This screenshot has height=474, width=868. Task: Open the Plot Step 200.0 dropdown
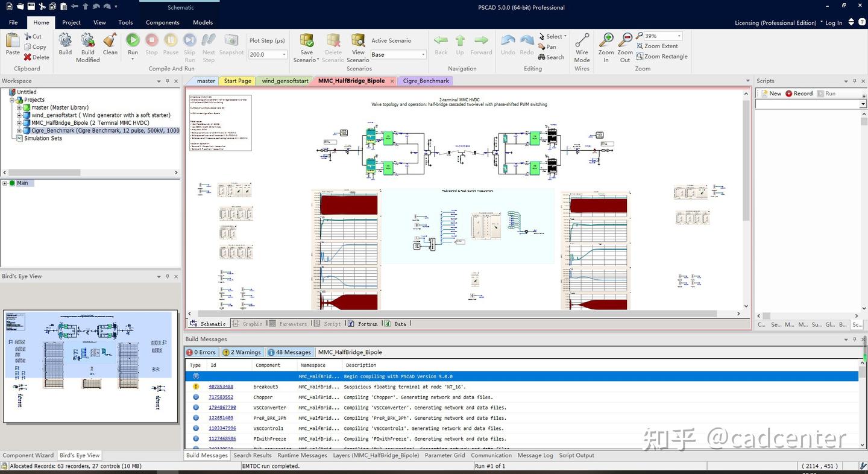pos(268,54)
